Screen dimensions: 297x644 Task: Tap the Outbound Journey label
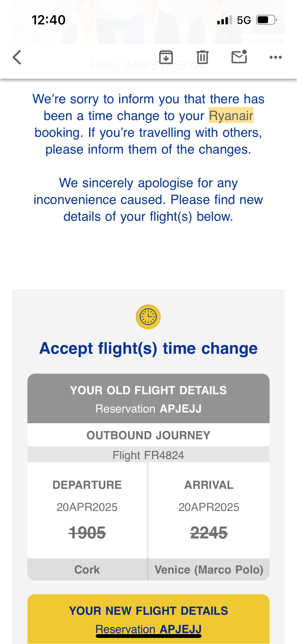point(148,435)
